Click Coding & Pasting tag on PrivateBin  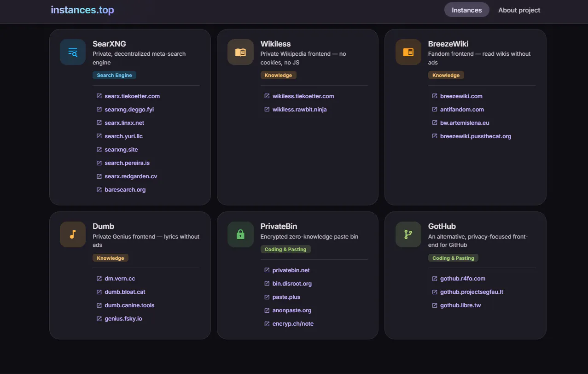pos(285,249)
